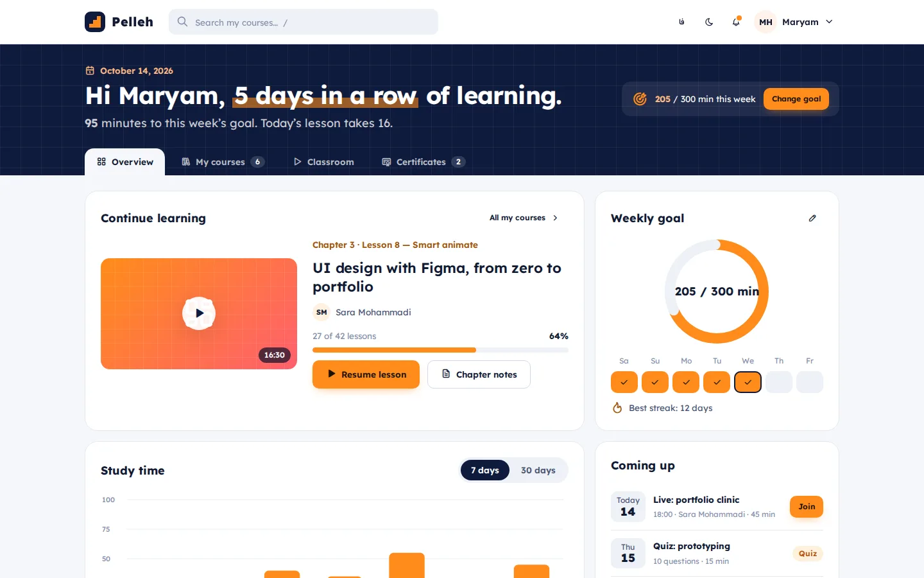This screenshot has height=578, width=924.
Task: Open Chapter notes
Action: coord(479,374)
